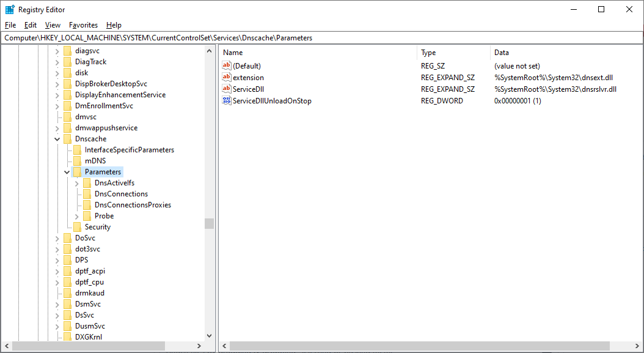Viewport: 644px width, 353px height.
Task: Expand the DiagTrack node
Action: (57, 62)
